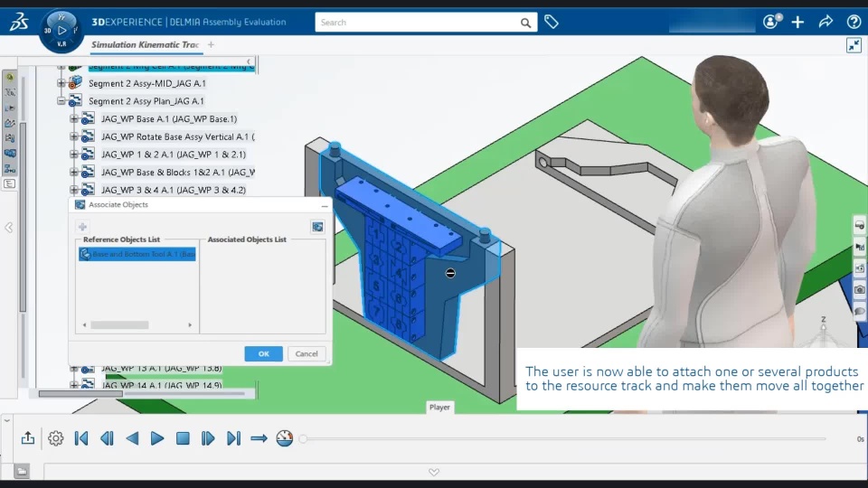
Task: Expand JAG_WP 1 & 2 A.1 node
Action: point(73,154)
